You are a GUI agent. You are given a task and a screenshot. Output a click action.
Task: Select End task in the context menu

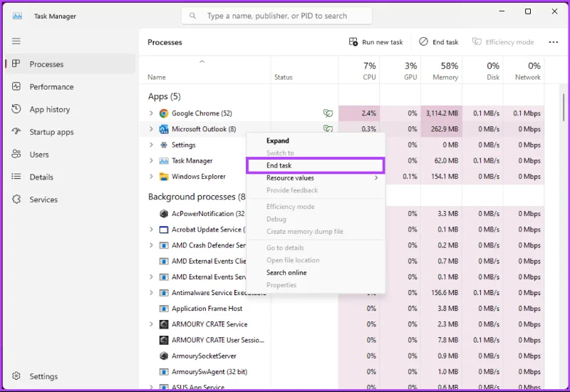click(x=316, y=165)
